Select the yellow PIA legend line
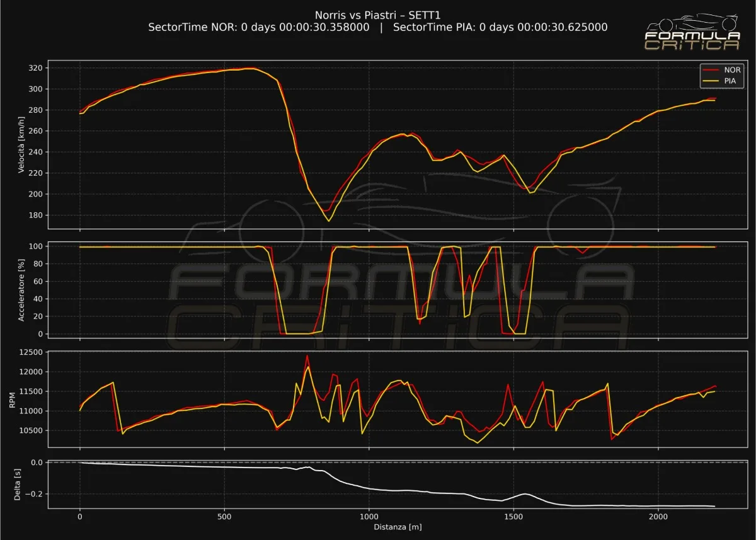The height and width of the screenshot is (540, 756). (711, 81)
